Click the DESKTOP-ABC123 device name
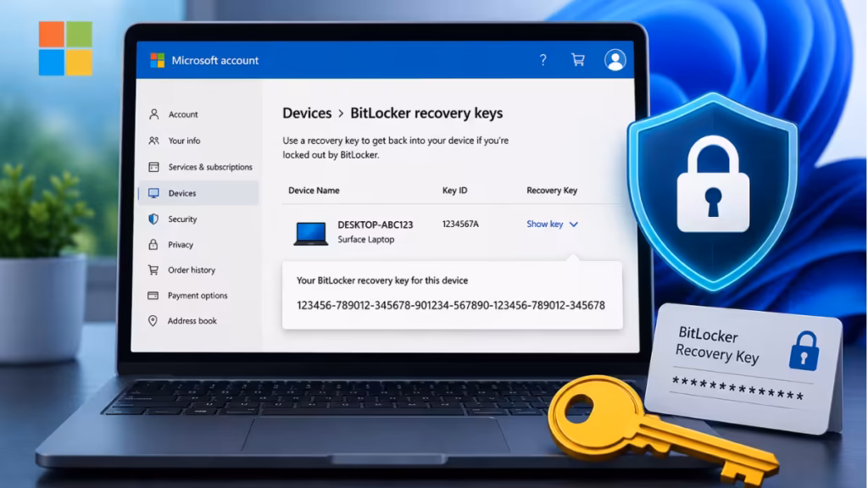 pos(376,225)
